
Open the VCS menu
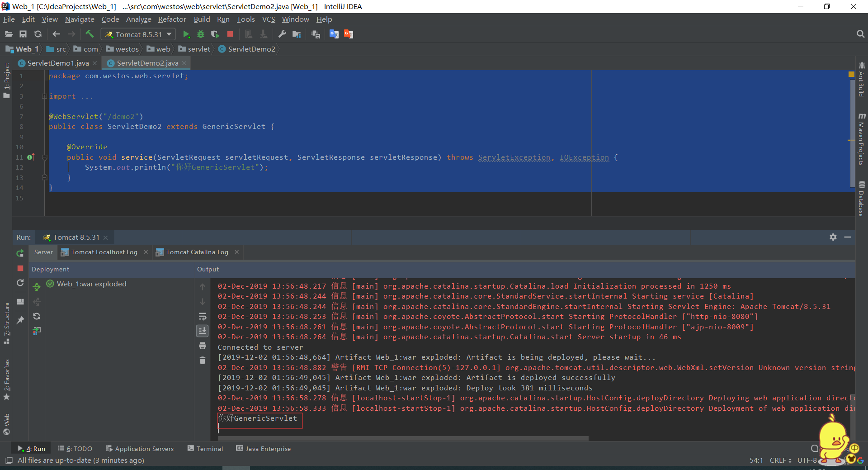tap(269, 19)
